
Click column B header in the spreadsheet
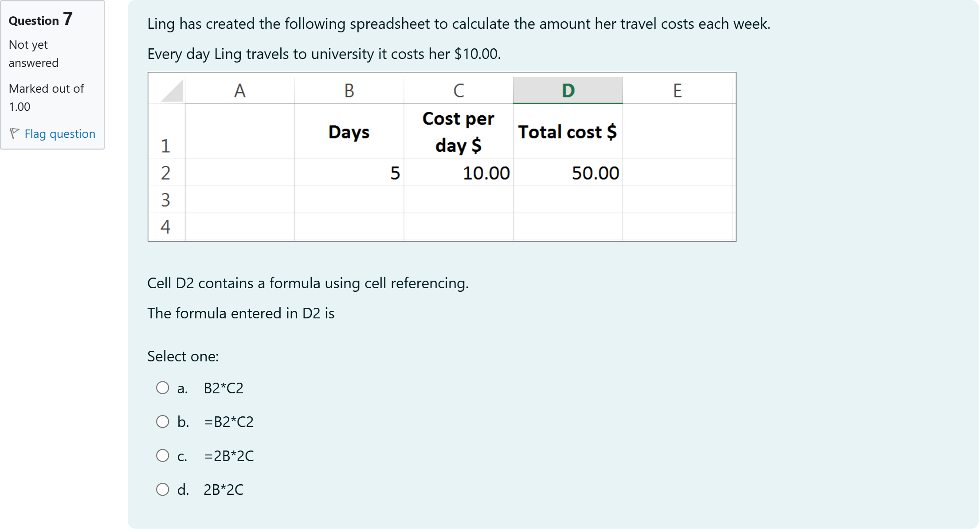click(x=349, y=90)
